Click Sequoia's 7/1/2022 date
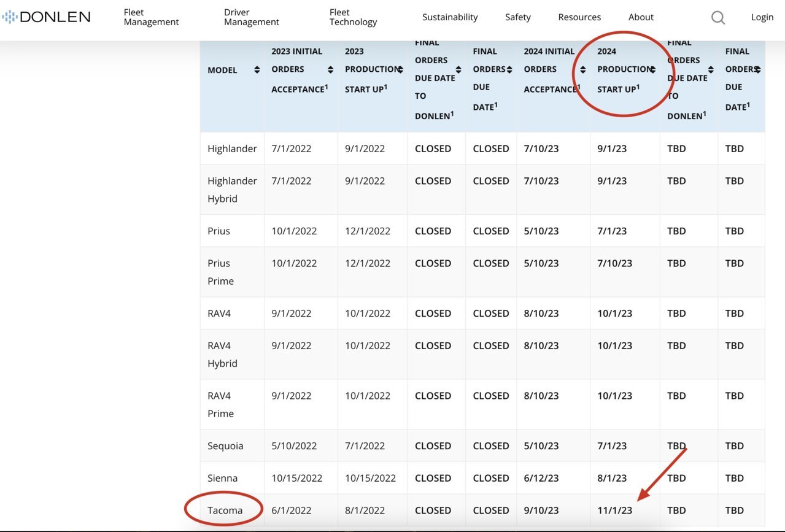This screenshot has height=532, width=785. [x=365, y=446]
